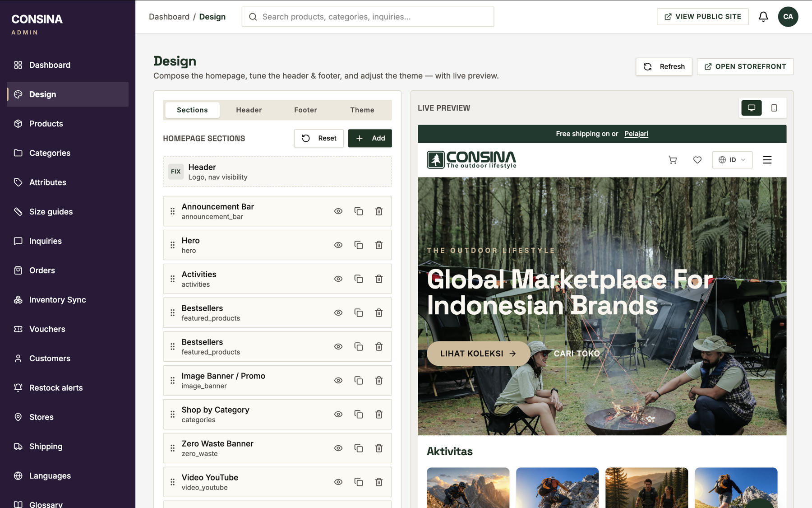
Task: Duplicate the Zero Waste Banner section
Action: [x=359, y=448]
